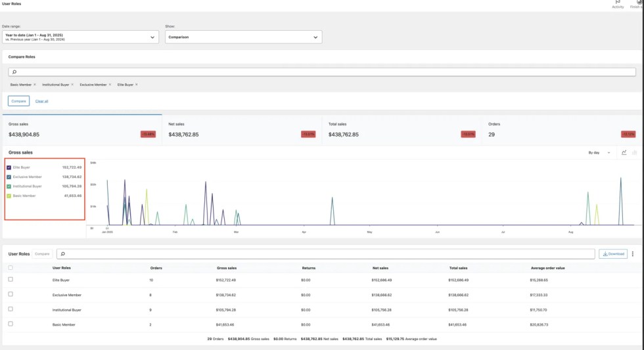Image resolution: width=644 pixels, height=350 pixels.
Task: Click the User Roles page title
Action: (x=12, y=4)
